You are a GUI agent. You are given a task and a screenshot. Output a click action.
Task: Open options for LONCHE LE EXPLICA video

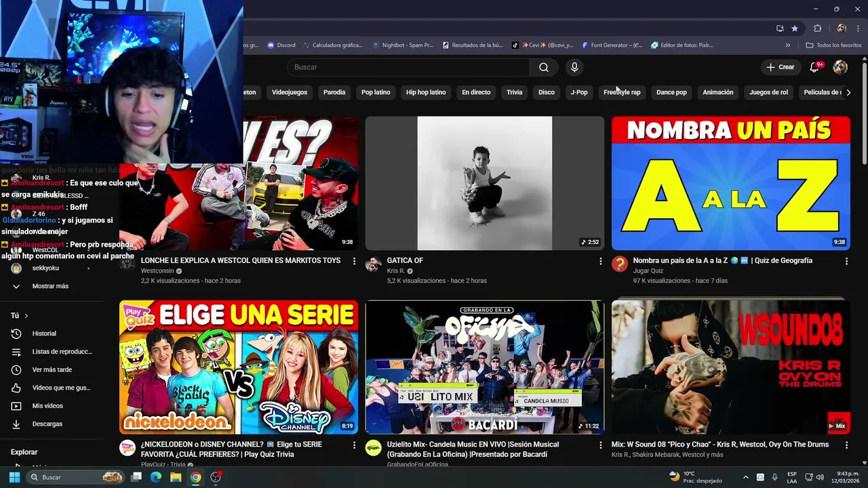tap(354, 261)
